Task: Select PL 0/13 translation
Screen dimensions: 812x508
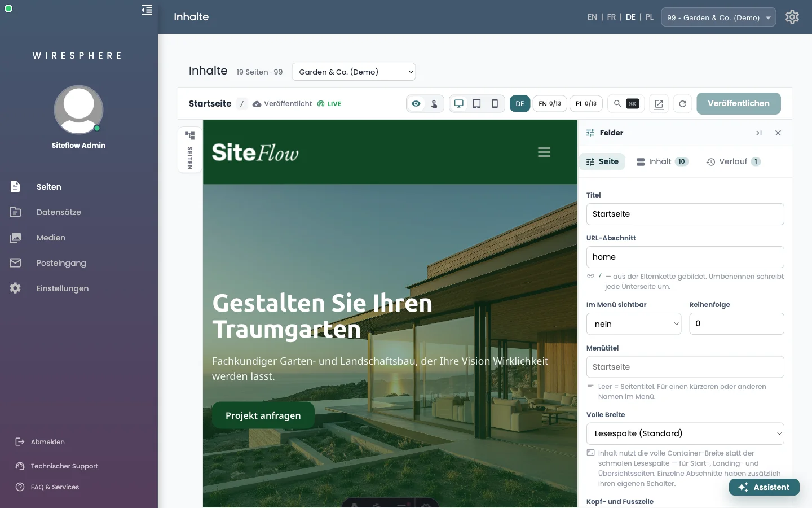Action: pos(586,104)
